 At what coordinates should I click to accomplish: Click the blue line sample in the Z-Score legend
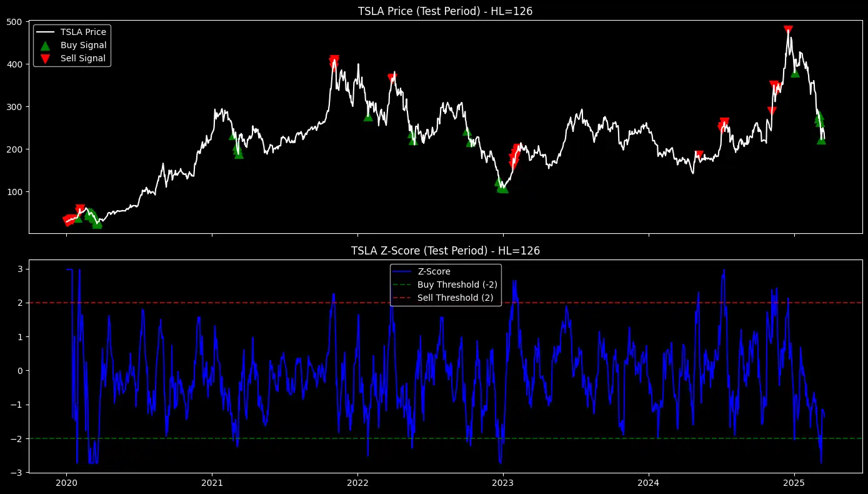pos(402,271)
